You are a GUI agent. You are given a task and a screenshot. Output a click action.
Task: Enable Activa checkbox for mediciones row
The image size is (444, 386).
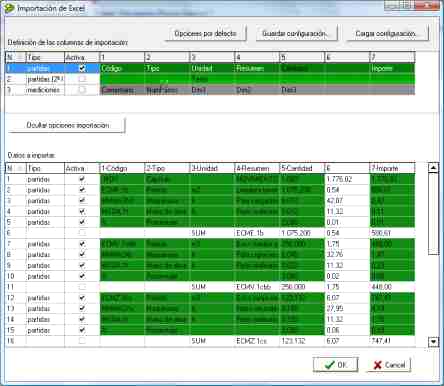[82, 90]
